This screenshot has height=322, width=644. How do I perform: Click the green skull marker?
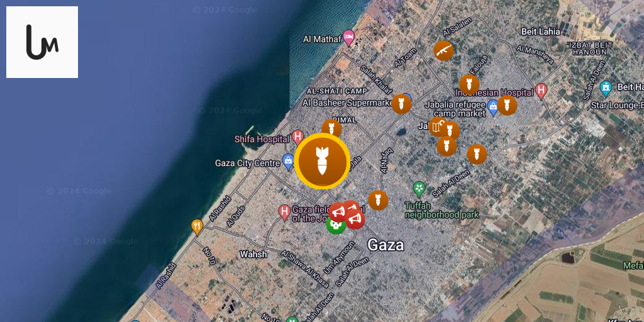point(336,225)
